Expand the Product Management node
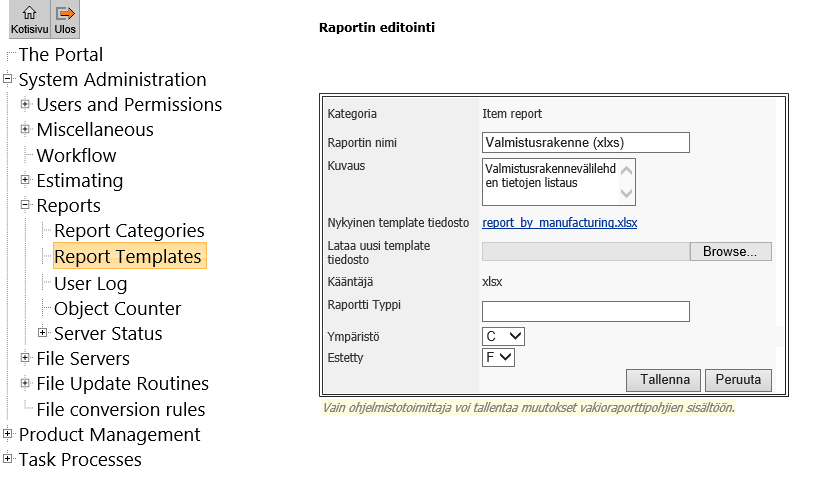Screen dimensions: 823x477 [8, 434]
